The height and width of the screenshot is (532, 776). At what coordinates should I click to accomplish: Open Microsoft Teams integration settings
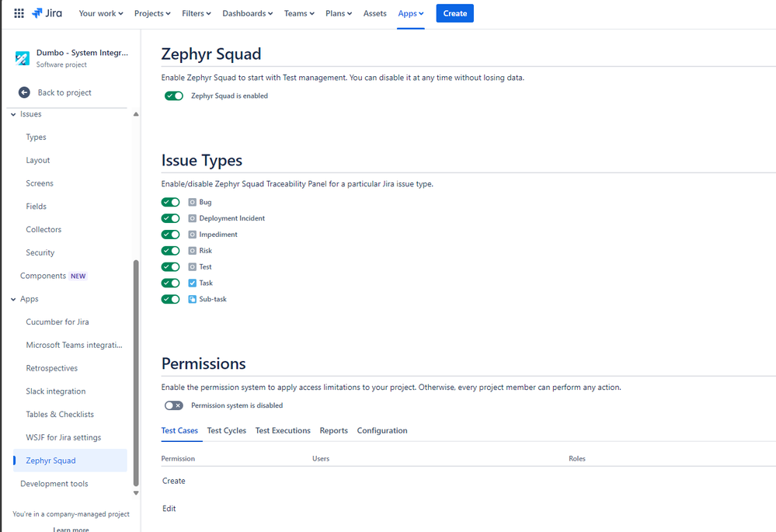click(x=75, y=345)
